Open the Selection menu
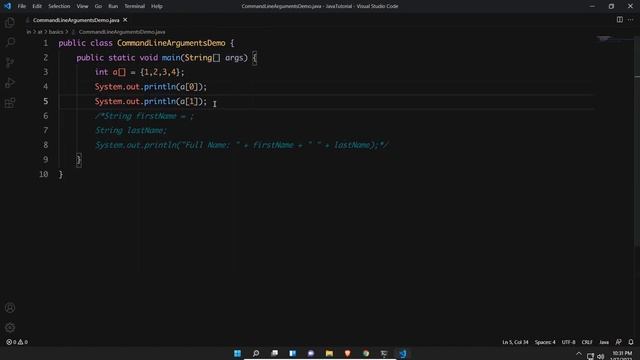This screenshot has width=640, height=360. click(59, 6)
